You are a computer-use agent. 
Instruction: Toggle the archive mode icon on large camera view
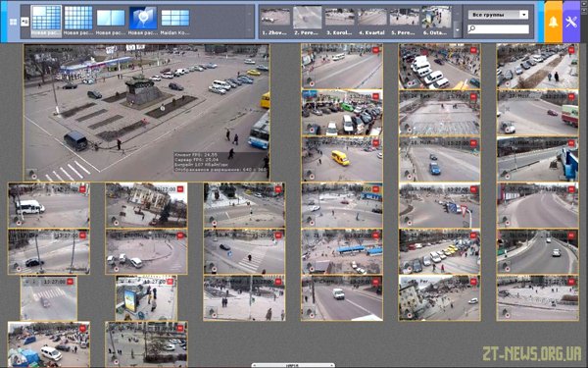coord(32,175)
